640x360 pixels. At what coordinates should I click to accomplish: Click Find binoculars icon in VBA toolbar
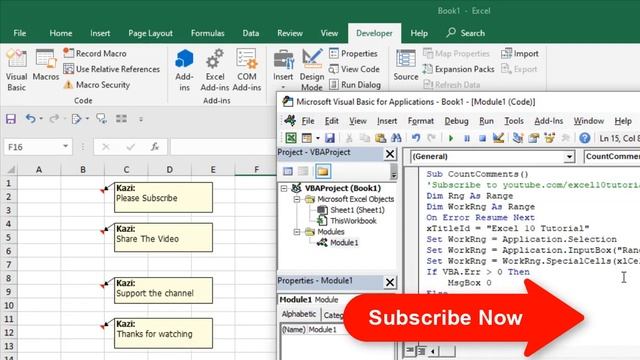[396, 138]
